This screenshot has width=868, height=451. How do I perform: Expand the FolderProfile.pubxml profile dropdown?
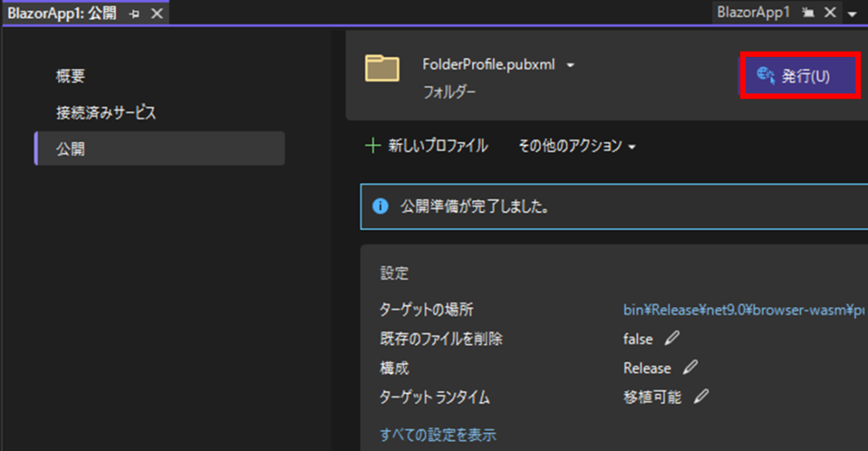[570, 65]
